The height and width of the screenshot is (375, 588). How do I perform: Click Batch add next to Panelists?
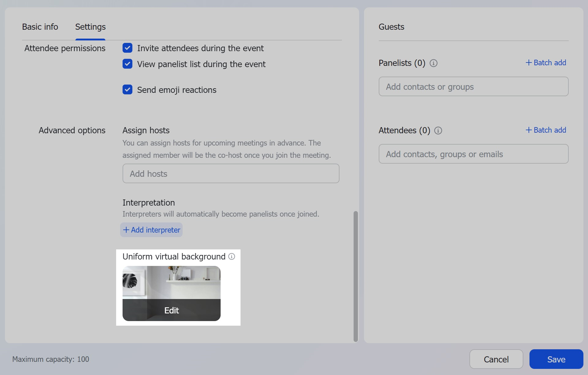click(x=549, y=63)
